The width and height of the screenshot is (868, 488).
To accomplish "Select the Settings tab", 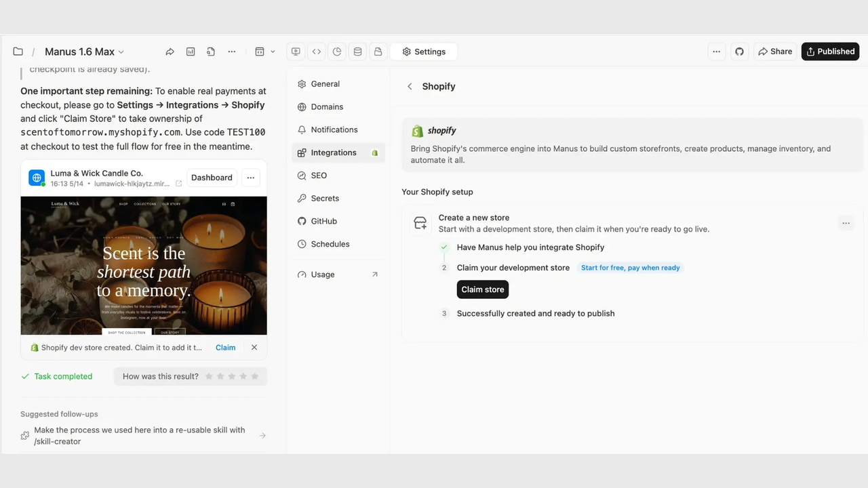I will (424, 52).
